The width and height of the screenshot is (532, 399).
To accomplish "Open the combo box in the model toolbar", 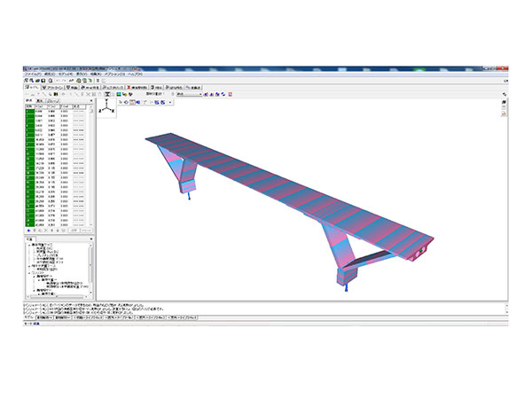I will coord(191,95).
